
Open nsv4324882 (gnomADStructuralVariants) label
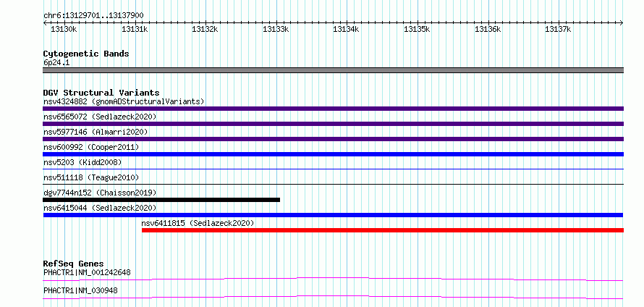[x=124, y=101]
